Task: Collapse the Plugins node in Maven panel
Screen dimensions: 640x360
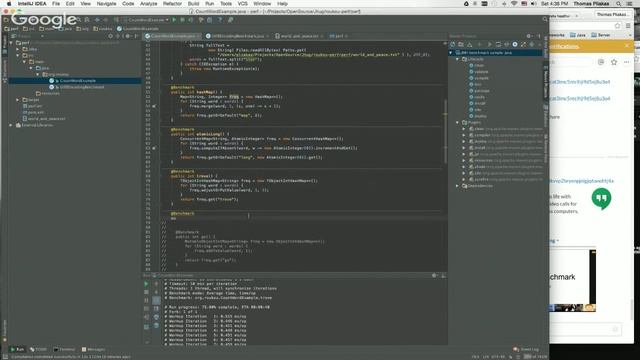Action: tap(458, 122)
